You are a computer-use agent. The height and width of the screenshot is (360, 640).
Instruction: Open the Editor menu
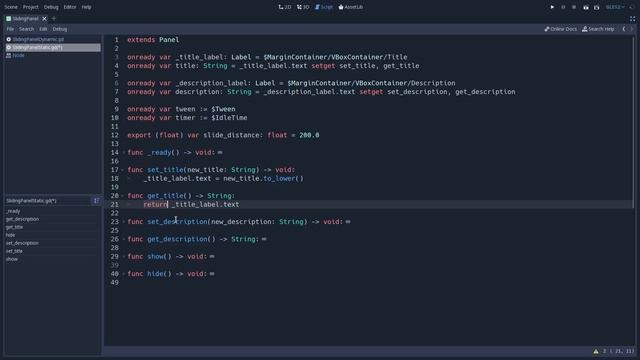(70, 7)
